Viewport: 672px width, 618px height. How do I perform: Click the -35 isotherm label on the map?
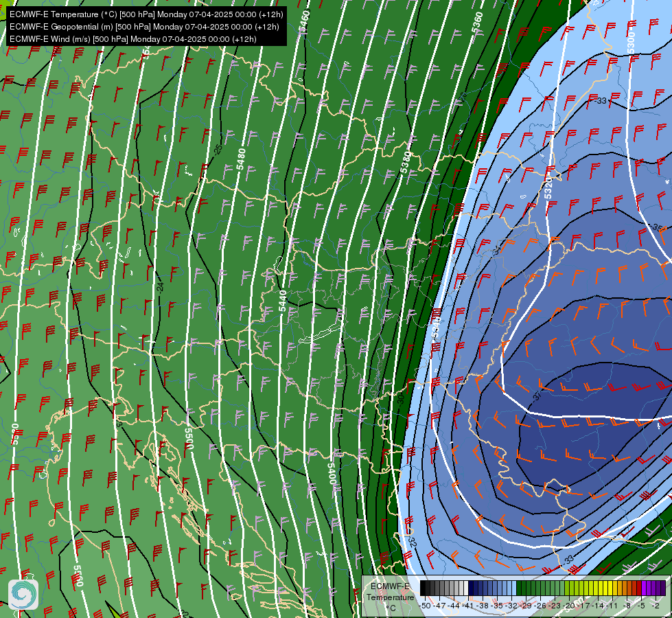coord(656,227)
